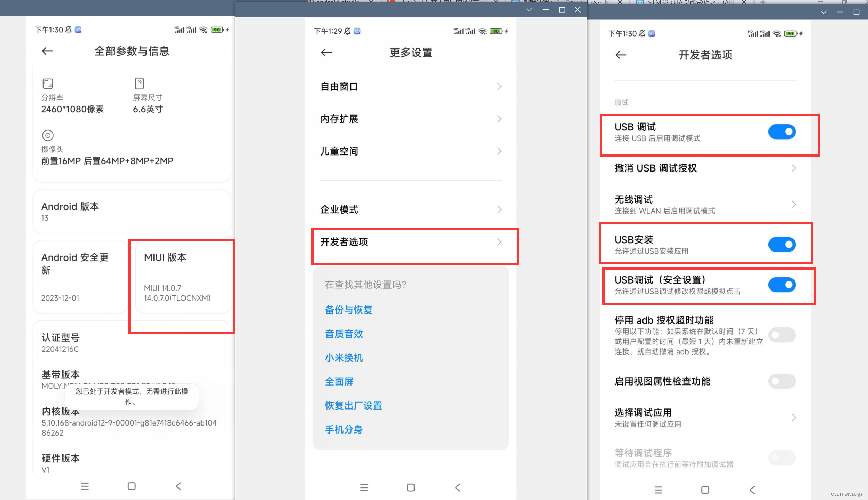Tap Wi-Fi icon on middle phone status bar

pos(482,31)
